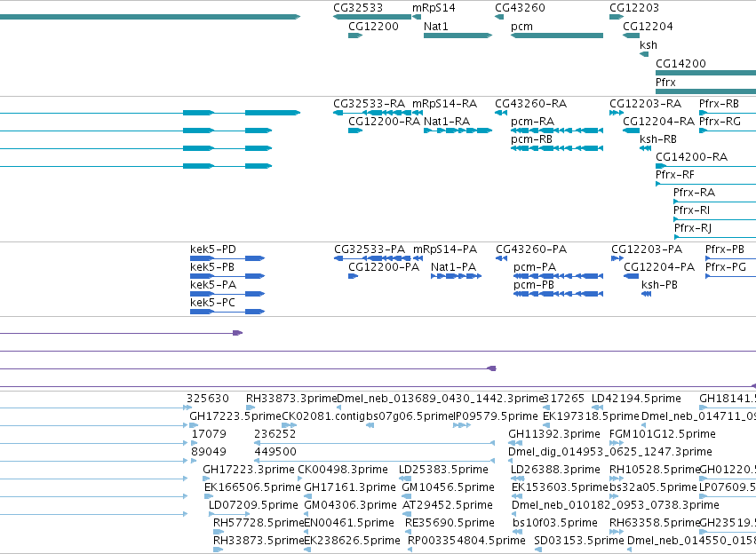Select transcript ksh-RB
The width and height of the screenshot is (756, 554).
coord(658,139)
